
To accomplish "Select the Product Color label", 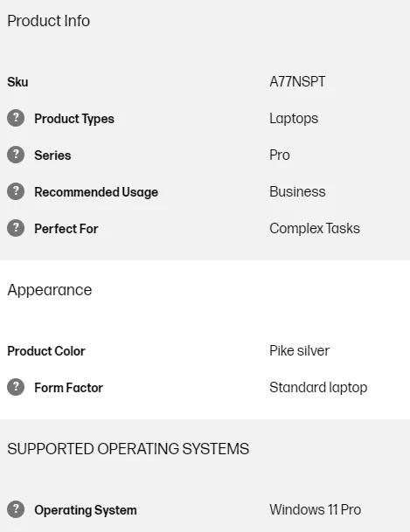I will pos(46,351).
